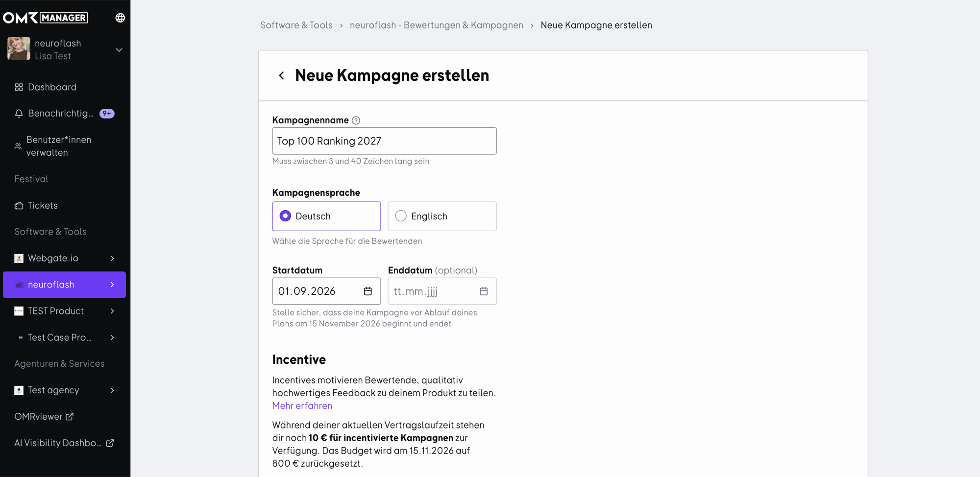Image resolution: width=980 pixels, height=477 pixels.
Task: Click the Test Case Pro… product icon
Action: (x=20, y=337)
